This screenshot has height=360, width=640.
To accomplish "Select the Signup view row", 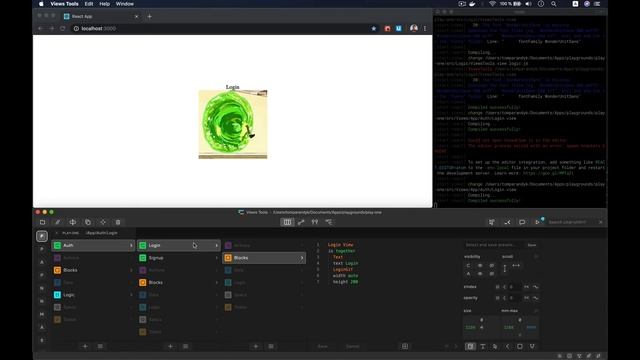I will coord(178,258).
